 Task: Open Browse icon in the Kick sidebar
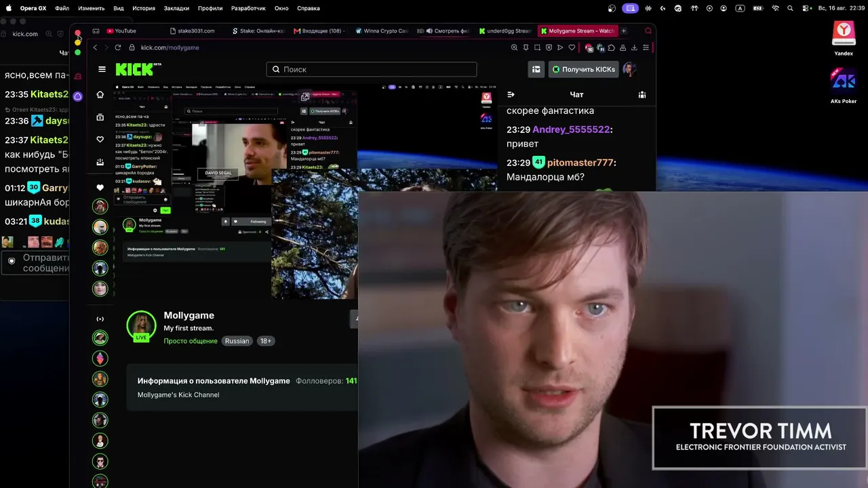click(x=100, y=117)
